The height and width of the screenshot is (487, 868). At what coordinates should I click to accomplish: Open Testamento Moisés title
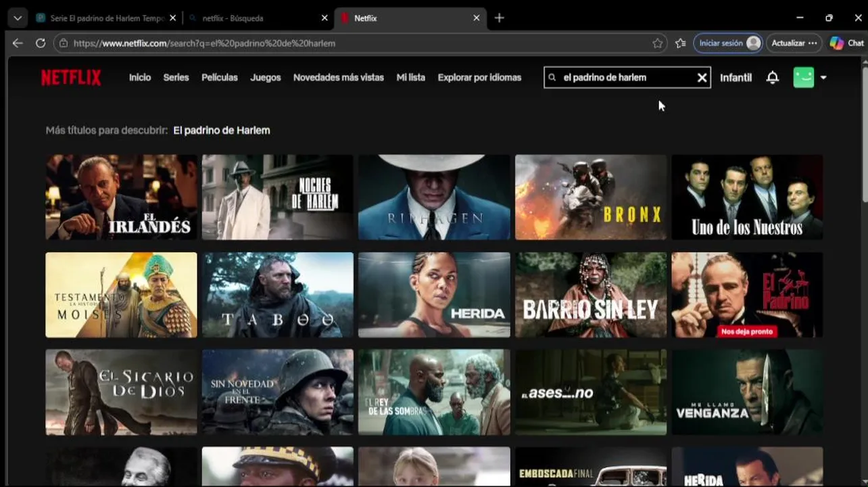click(x=122, y=295)
